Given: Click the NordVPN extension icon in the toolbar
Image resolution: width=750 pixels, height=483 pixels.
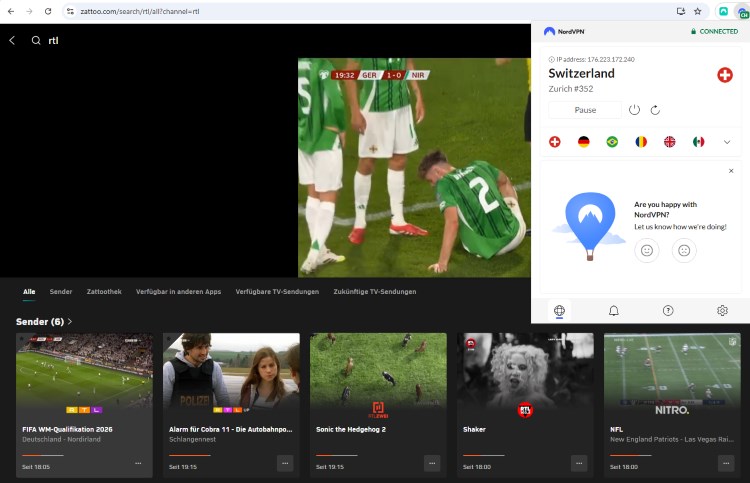Looking at the screenshot, I should pyautogui.click(x=744, y=12).
